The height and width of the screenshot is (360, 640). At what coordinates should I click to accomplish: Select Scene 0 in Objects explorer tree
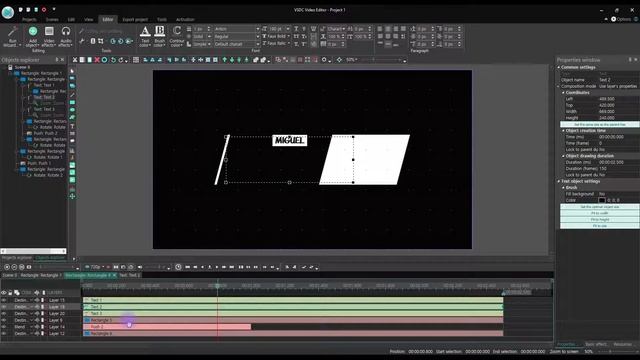point(22,67)
